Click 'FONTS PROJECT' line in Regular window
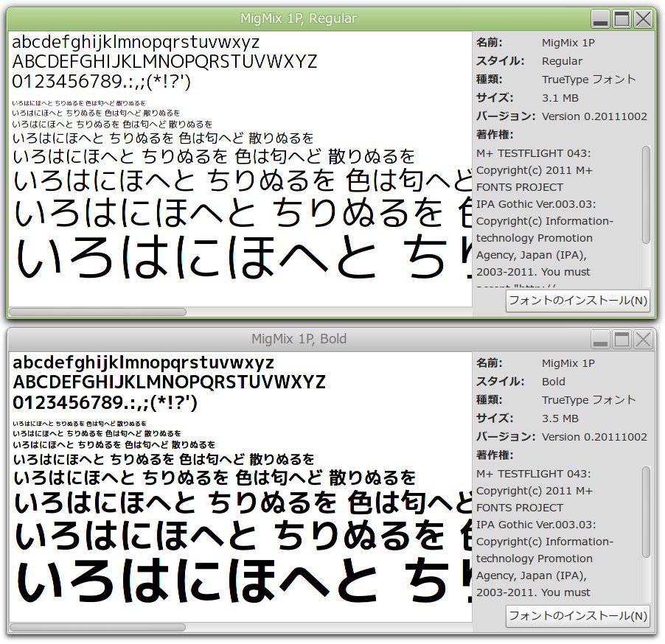The image size is (665, 644). coord(520,187)
